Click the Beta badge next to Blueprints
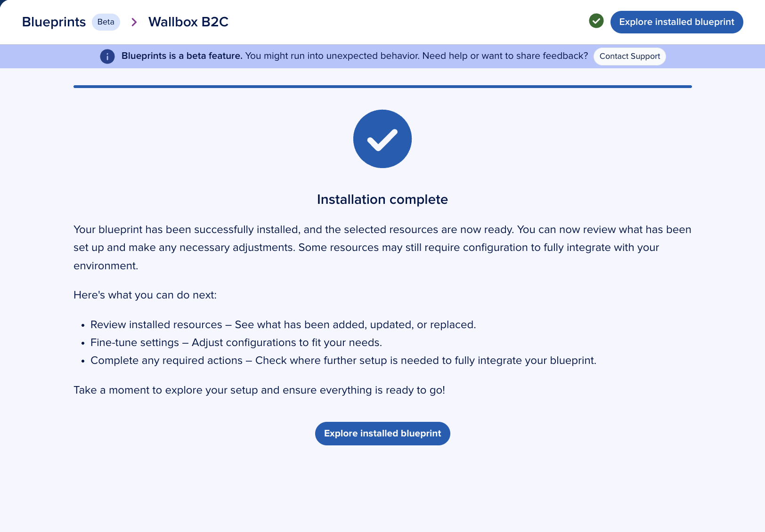Image resolution: width=765 pixels, height=532 pixels. point(106,22)
